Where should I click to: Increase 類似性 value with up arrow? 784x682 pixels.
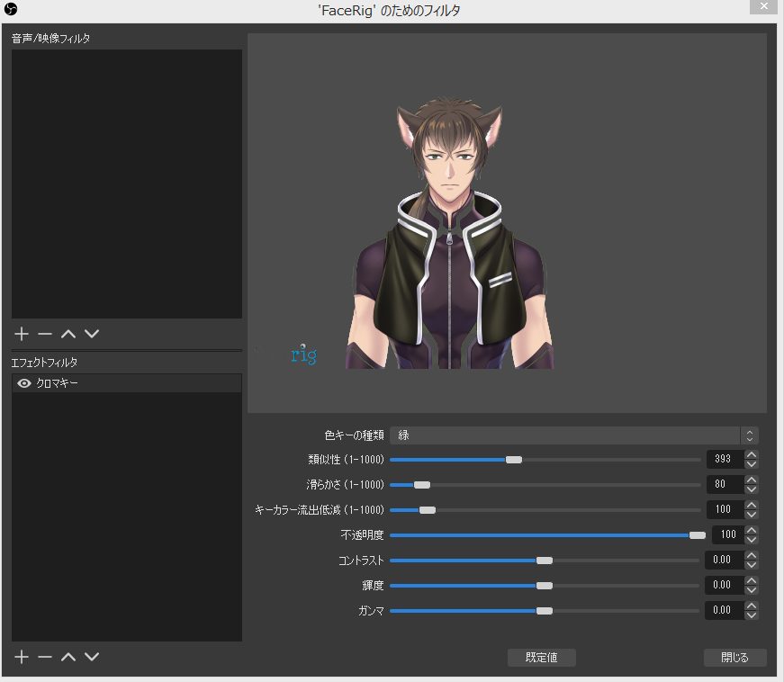(751, 454)
